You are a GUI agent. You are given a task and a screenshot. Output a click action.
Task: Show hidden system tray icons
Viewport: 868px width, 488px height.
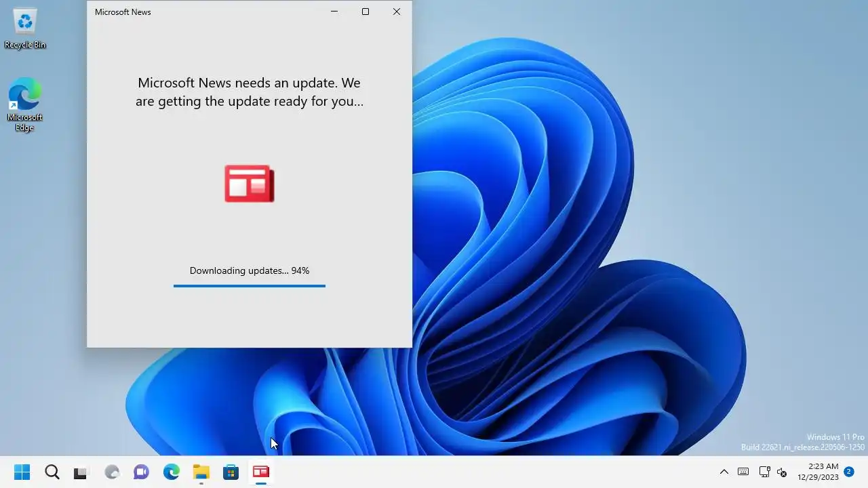pos(724,472)
